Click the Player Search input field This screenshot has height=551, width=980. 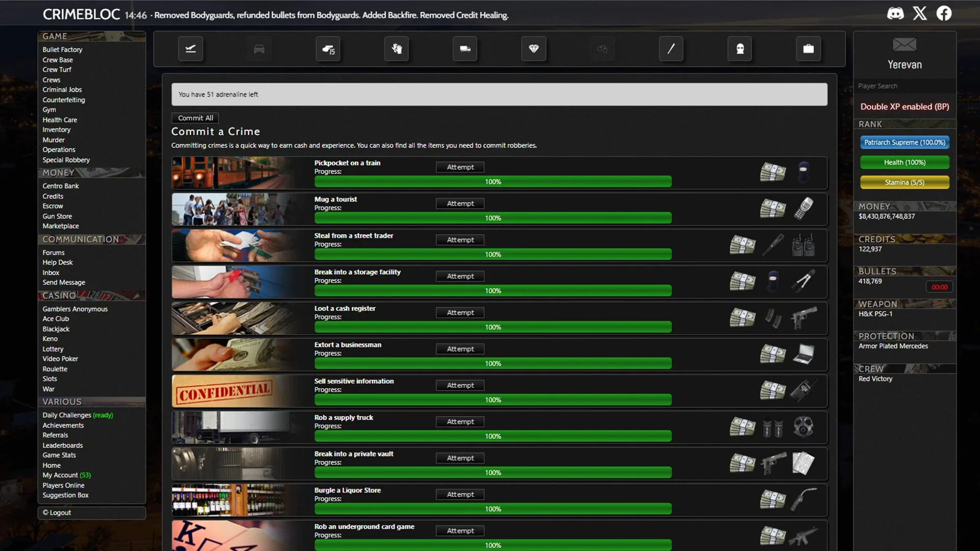coord(904,86)
